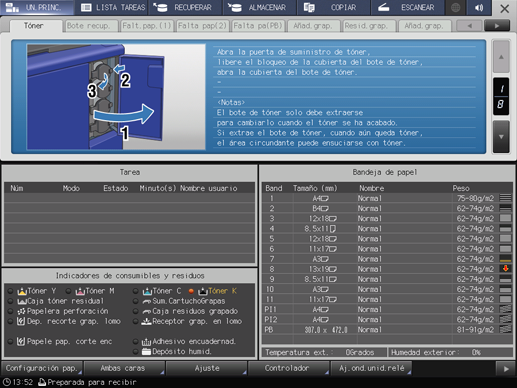Click the Tóner M status light

(x=68, y=291)
